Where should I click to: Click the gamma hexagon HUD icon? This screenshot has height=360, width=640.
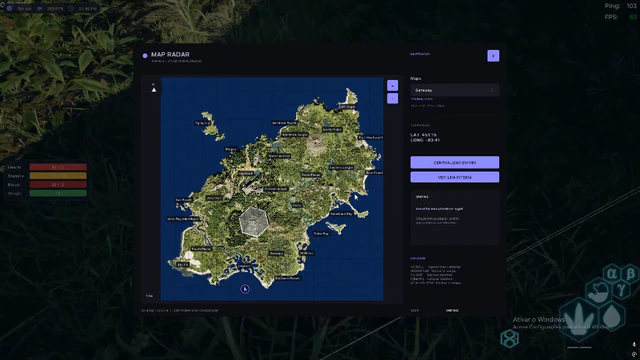click(621, 290)
